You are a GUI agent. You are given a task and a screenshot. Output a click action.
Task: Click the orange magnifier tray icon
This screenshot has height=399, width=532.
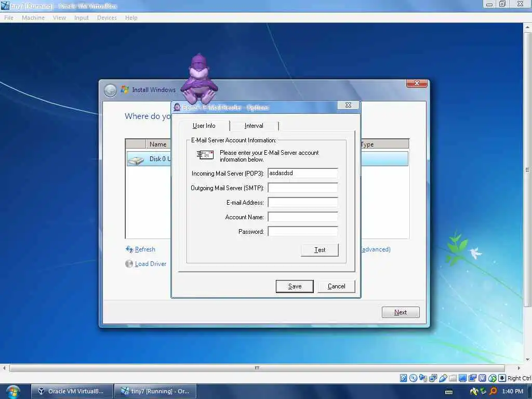(493, 392)
